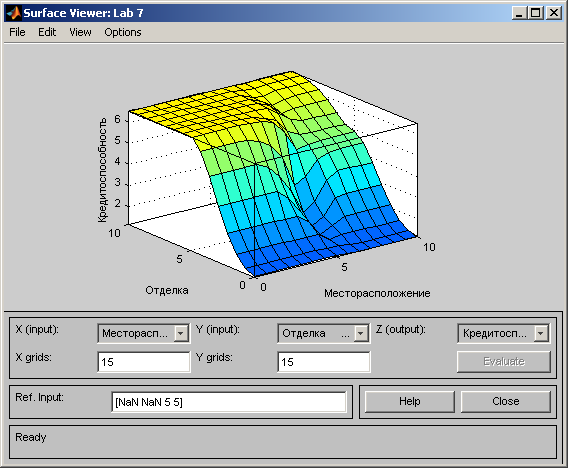Open the View menu
The image size is (568, 468).
tap(80, 32)
